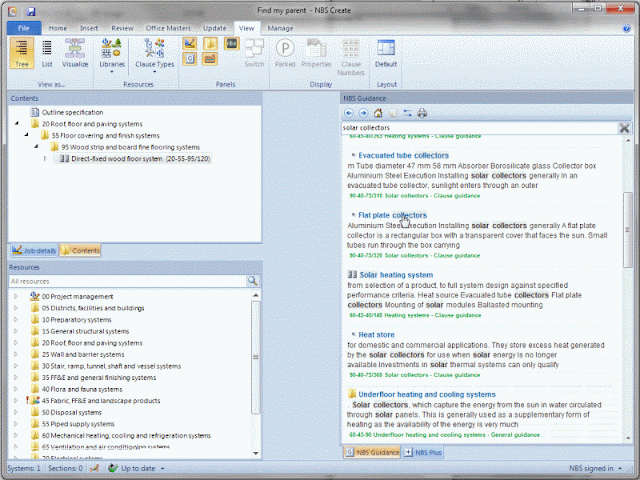This screenshot has height=480, width=640.
Task: Expand Direct-fixed wood floor system node
Action: point(45,158)
